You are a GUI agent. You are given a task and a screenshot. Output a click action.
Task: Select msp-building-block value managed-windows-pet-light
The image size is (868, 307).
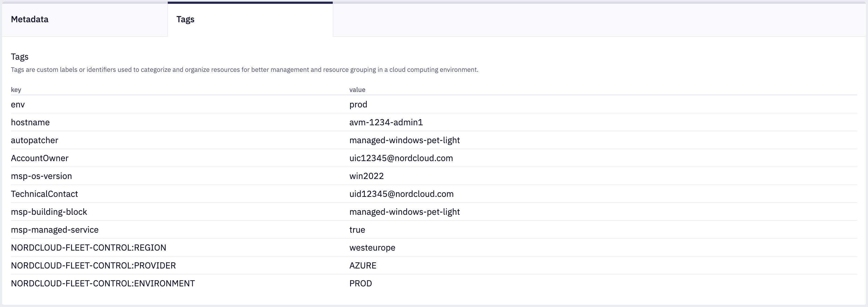pyautogui.click(x=404, y=212)
